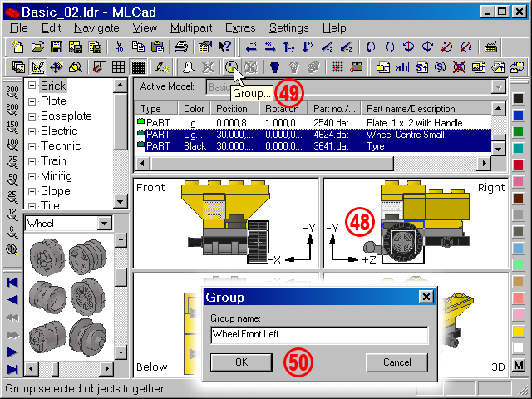Expand the Minifig category
The width and height of the screenshot is (532, 399).
pos(32,175)
